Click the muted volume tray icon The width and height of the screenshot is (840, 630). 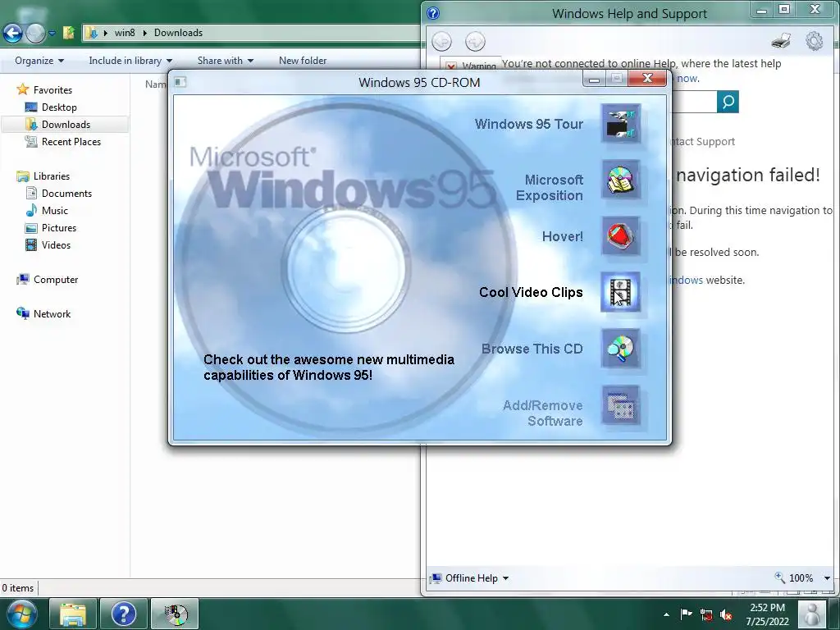coord(727,614)
